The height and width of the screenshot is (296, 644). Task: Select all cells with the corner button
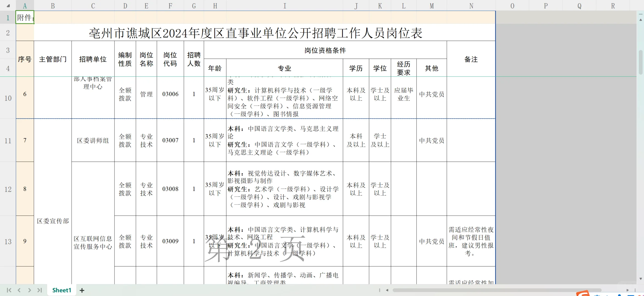pos(7,5)
